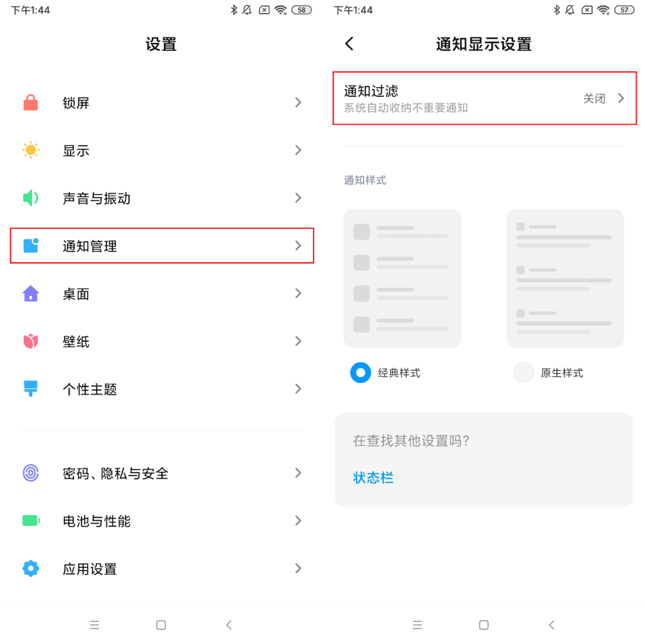Tap the red lock icon for 锁屏
This screenshot has height=644, width=645.
coord(31,103)
